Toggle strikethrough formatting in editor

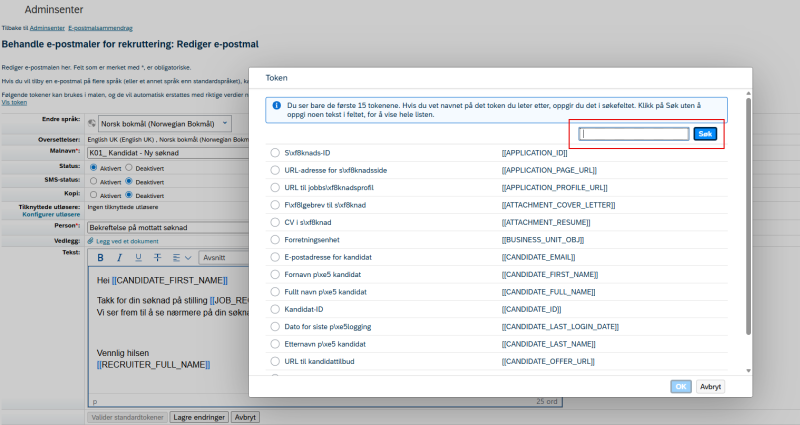157,258
